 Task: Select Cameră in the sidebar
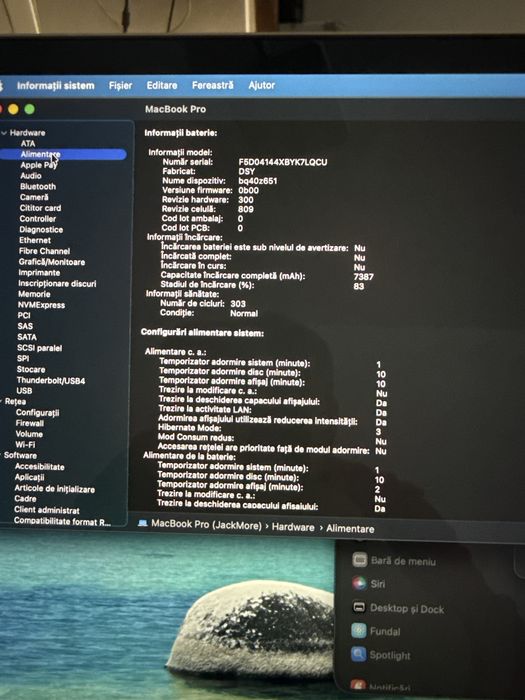(x=34, y=197)
